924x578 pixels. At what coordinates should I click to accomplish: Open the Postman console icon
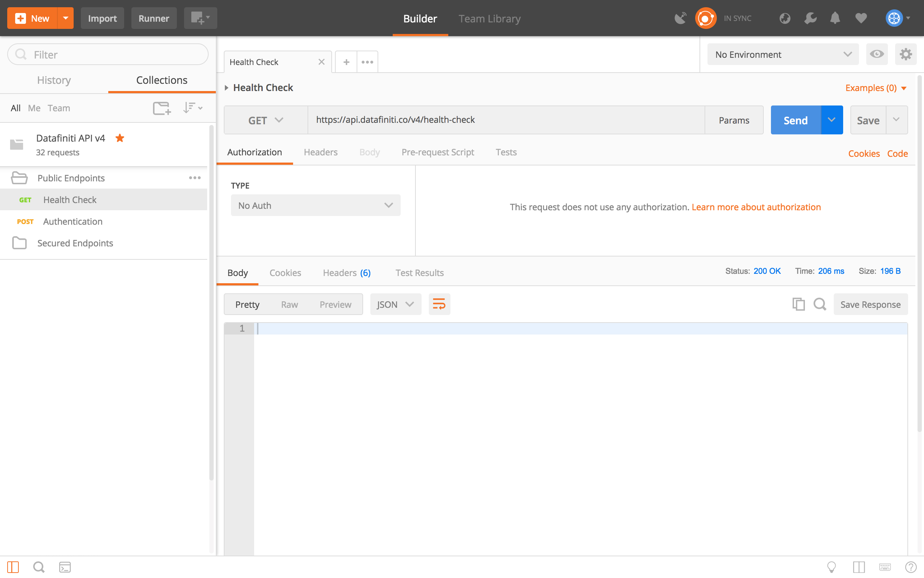pos(65,567)
